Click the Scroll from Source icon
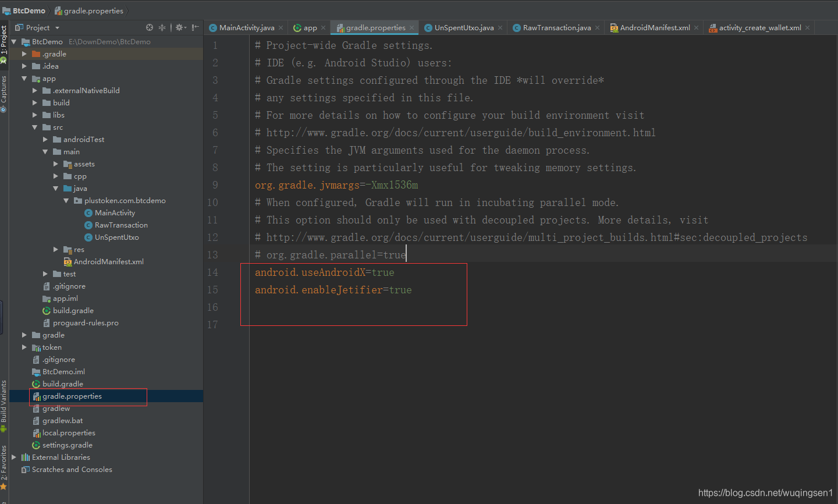This screenshot has height=504, width=838. [x=149, y=27]
